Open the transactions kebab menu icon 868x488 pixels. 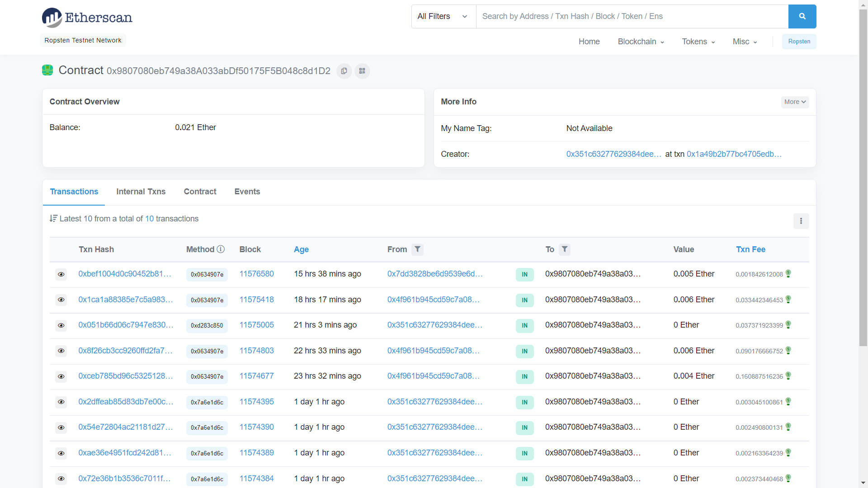coord(801,221)
